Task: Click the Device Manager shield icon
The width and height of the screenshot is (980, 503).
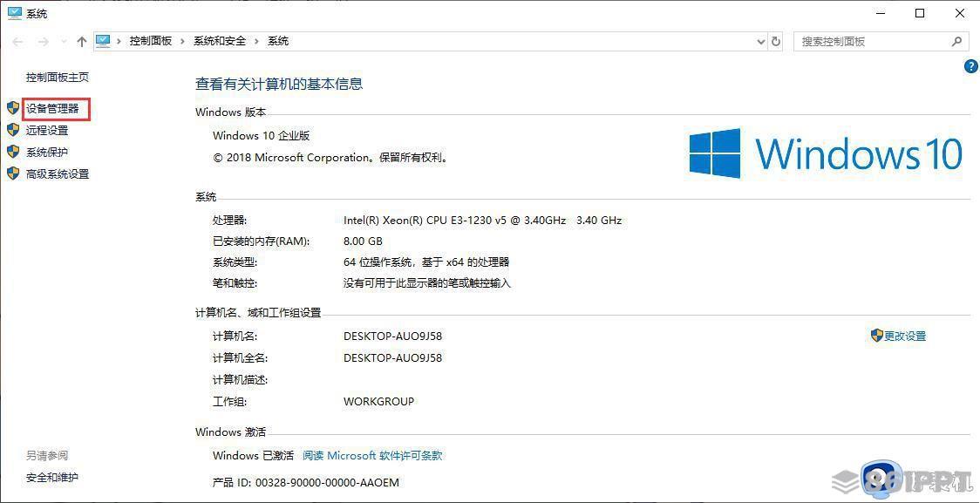Action: click(x=13, y=108)
